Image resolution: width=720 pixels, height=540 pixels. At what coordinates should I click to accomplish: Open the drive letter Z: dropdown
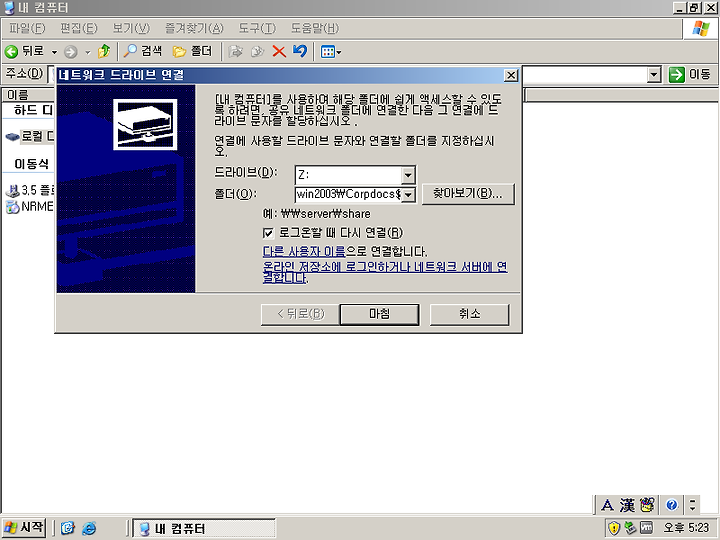[408, 175]
